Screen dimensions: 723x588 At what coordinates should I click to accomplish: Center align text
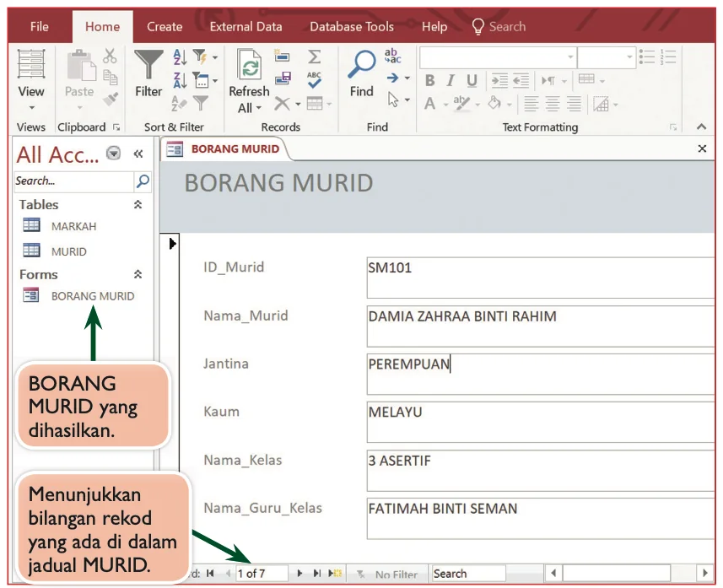click(553, 104)
